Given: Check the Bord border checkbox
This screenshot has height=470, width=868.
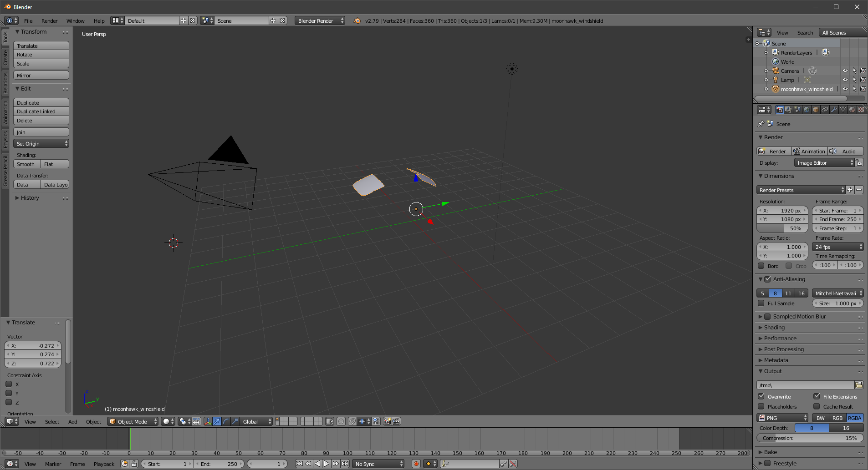Looking at the screenshot, I should tap(761, 266).
